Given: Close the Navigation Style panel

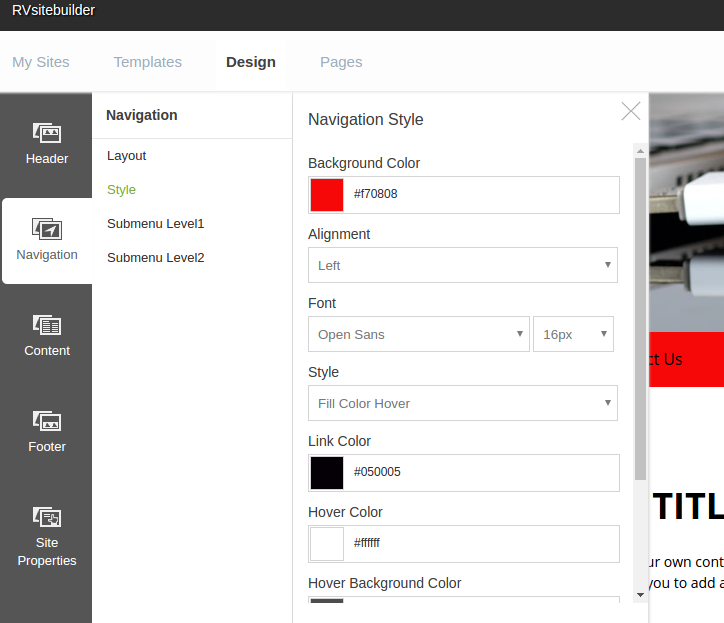Looking at the screenshot, I should point(630,111).
